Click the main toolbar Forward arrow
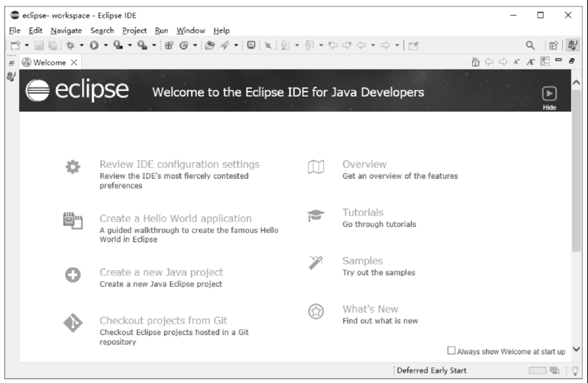588x383 pixels. pos(385,46)
